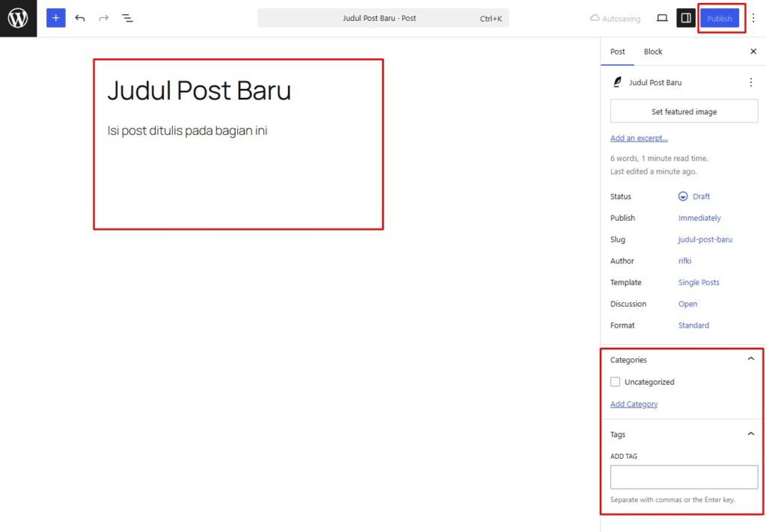Switch to the Block tab

(x=652, y=52)
